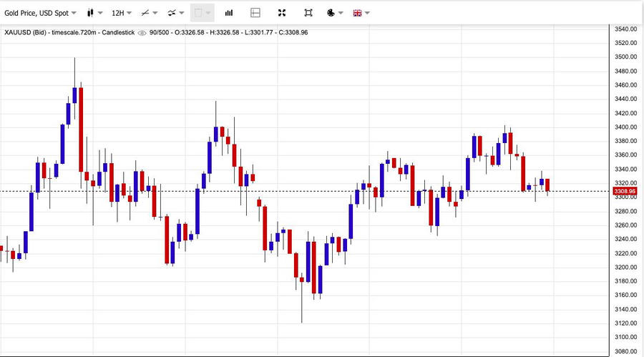644x357 pixels.
Task: Click the candlestick chart type icon
Action: tap(90, 13)
